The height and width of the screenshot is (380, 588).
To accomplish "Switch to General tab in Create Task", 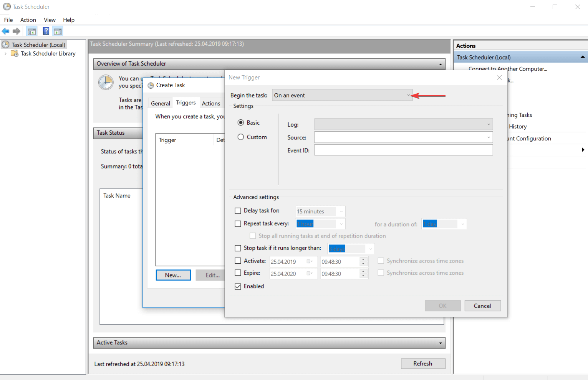I will point(161,104).
